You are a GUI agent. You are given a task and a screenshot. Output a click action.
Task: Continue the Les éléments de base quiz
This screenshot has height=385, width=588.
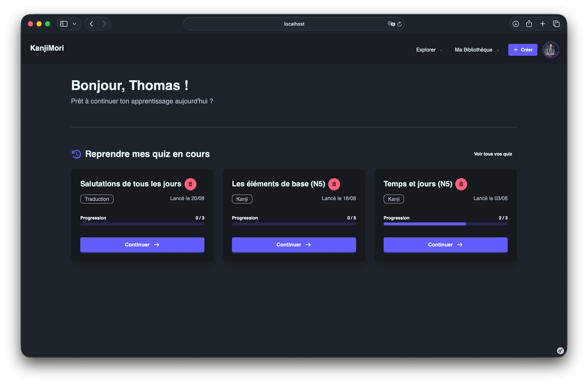point(294,245)
